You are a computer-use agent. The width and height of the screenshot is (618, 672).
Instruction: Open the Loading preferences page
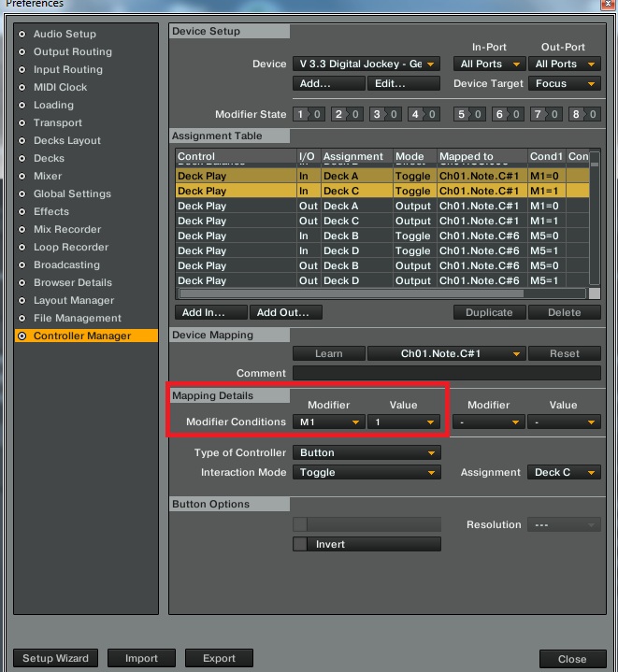point(53,105)
